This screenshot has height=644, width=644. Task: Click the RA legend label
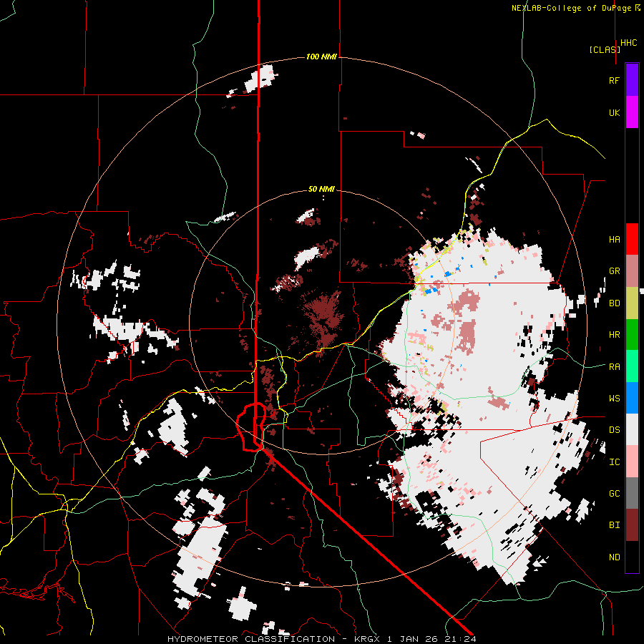point(614,367)
